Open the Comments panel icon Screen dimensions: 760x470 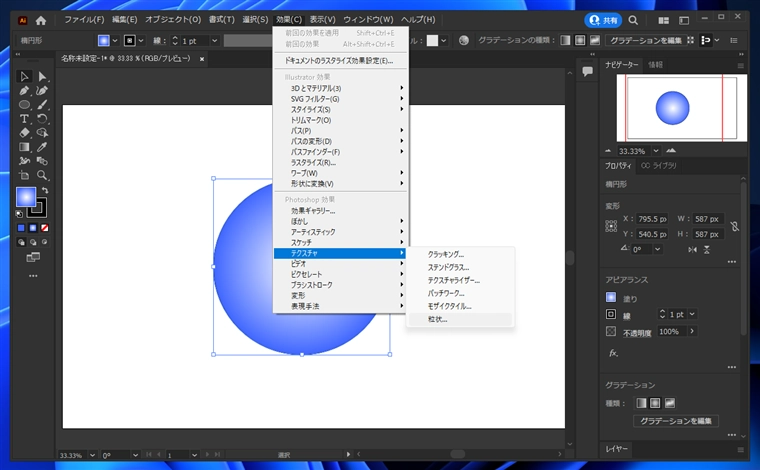pos(587,72)
